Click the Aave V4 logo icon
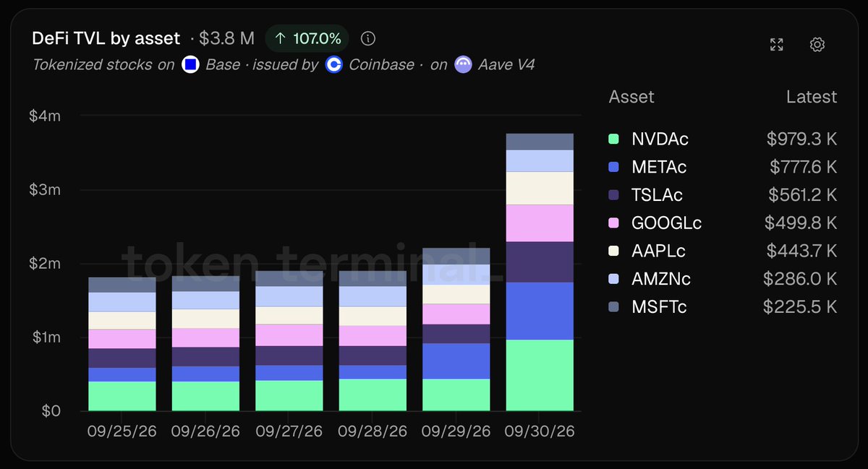This screenshot has width=868, height=469. [x=463, y=64]
